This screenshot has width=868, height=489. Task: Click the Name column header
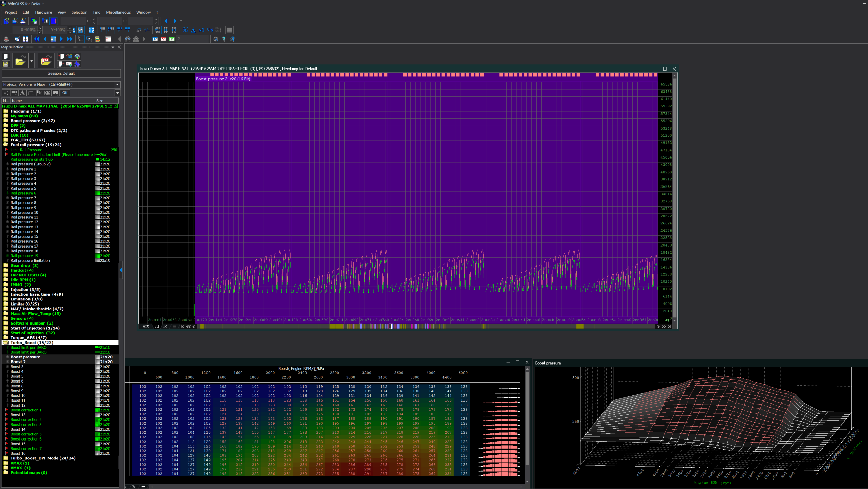coord(53,101)
